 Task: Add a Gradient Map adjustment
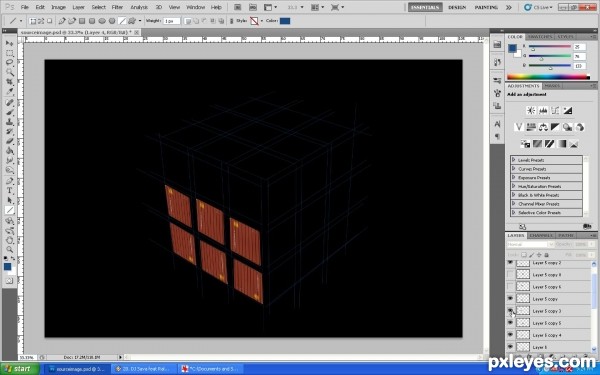561,144
